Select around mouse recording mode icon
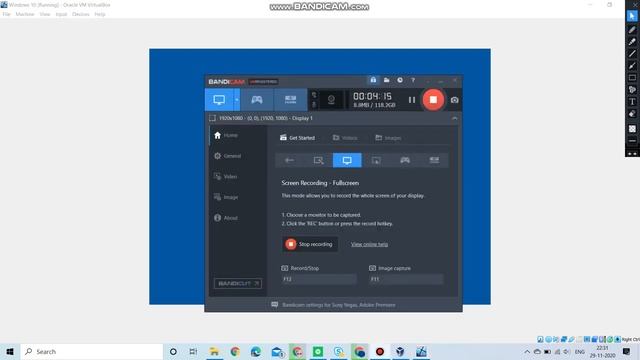The height and width of the screenshot is (360, 640). (376, 160)
